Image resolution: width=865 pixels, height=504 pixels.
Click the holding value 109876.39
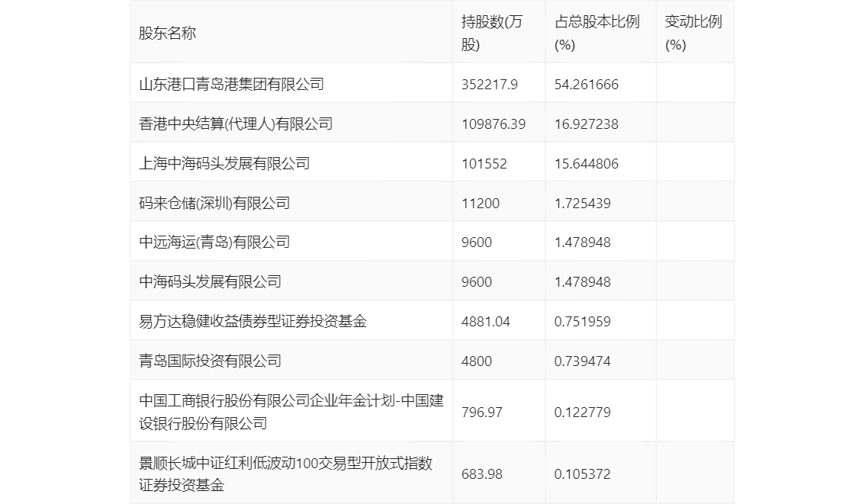tap(494, 124)
